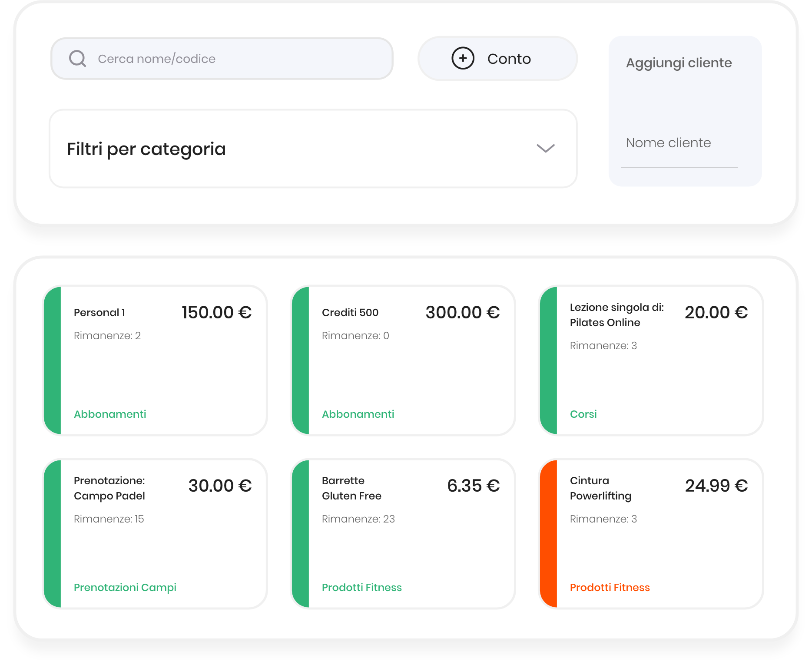Add Crediti 500 product to the bill
The width and height of the screenshot is (812, 668).
click(411, 360)
